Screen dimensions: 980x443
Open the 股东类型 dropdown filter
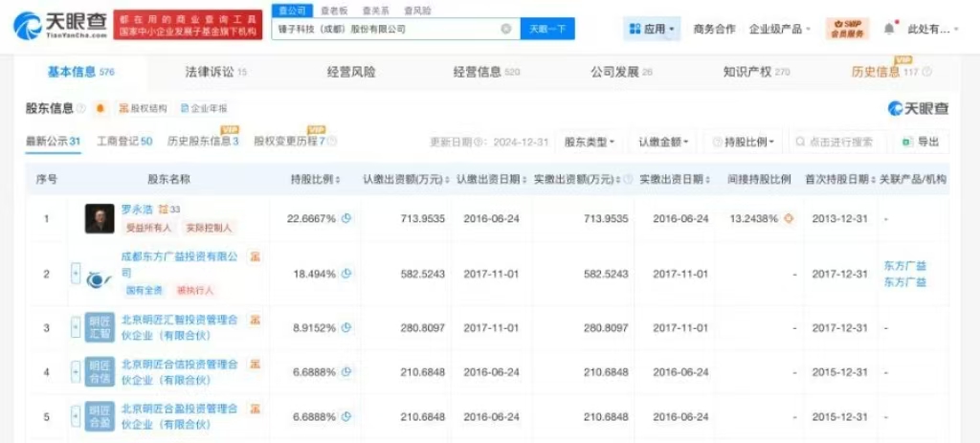click(589, 142)
